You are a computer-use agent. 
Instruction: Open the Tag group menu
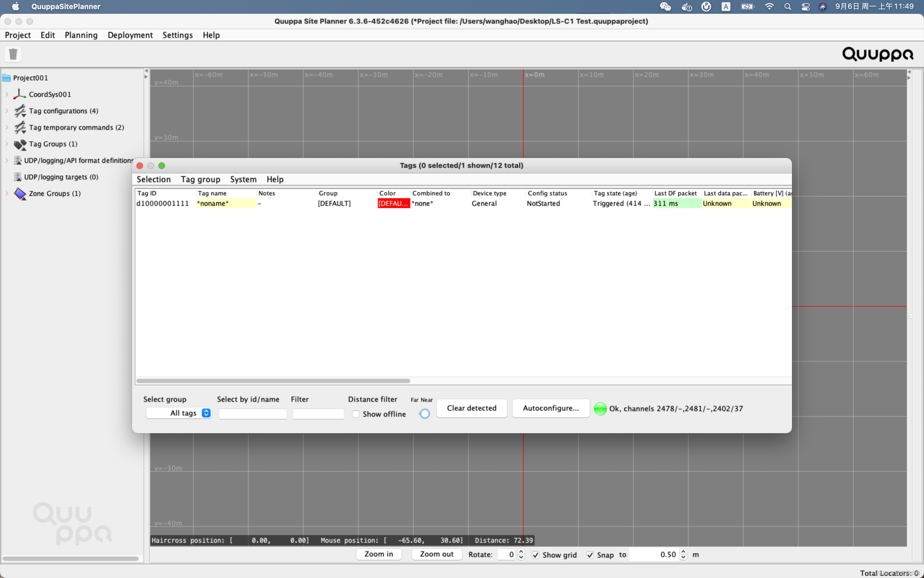(x=200, y=179)
